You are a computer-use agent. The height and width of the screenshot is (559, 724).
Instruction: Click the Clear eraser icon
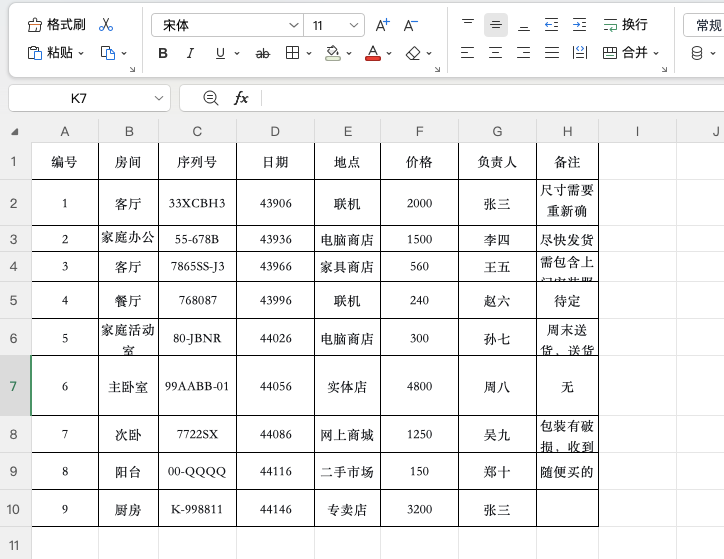coord(413,54)
